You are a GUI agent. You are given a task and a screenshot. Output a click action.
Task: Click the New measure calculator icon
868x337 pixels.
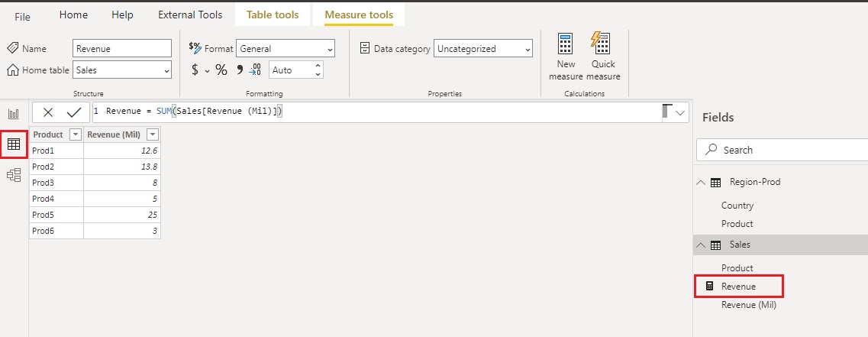(x=566, y=44)
